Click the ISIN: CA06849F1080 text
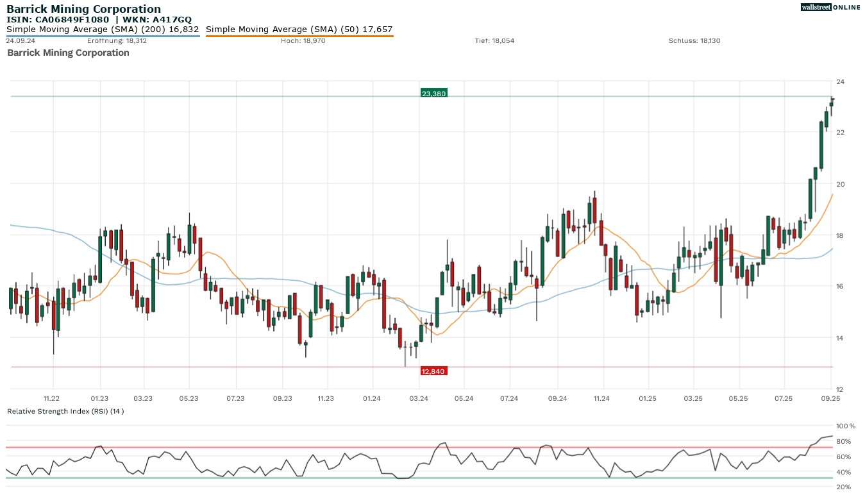The height and width of the screenshot is (504, 865). click(58, 20)
